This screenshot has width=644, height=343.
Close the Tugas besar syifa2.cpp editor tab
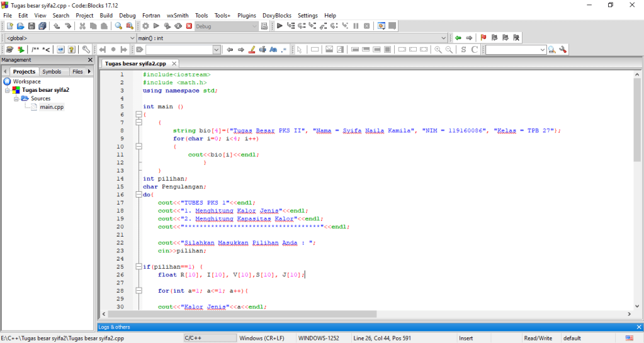(174, 64)
